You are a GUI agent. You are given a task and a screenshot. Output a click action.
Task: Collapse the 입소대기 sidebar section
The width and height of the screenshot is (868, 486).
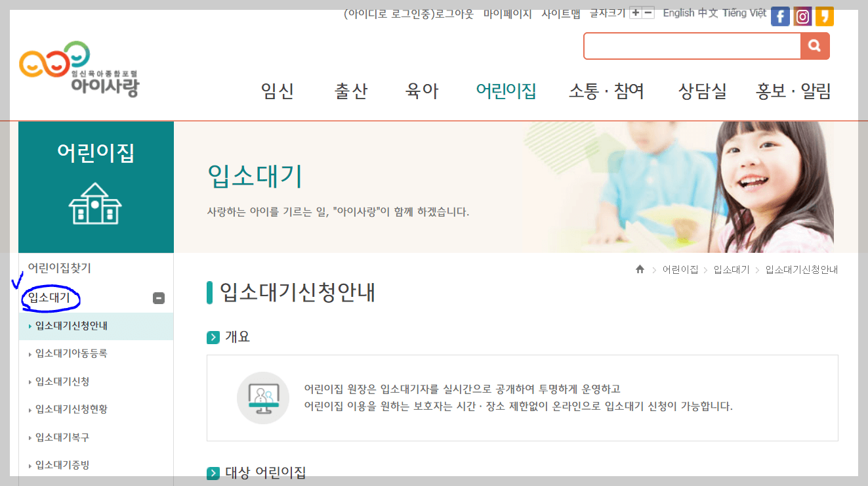[x=157, y=298]
